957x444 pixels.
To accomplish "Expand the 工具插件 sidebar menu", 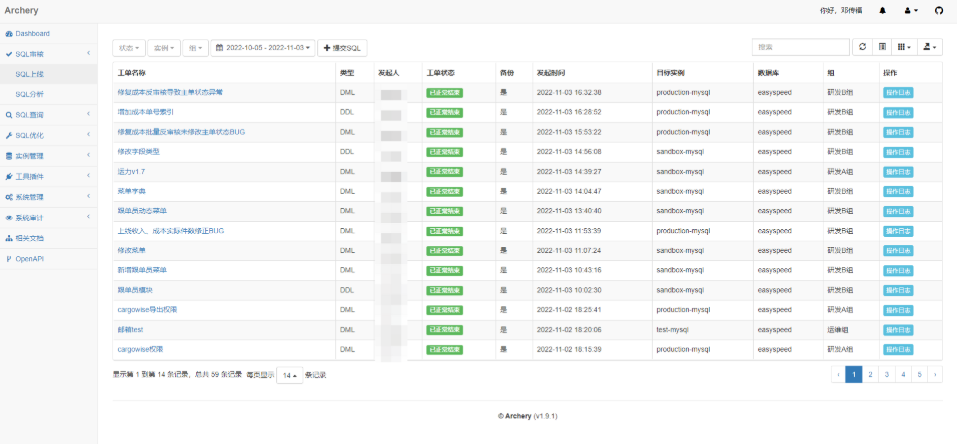I will click(48, 176).
